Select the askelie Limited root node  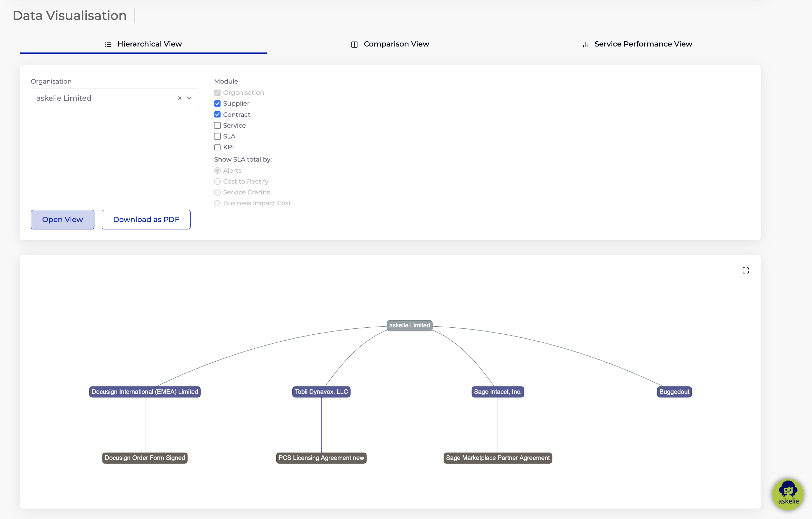[x=409, y=325]
